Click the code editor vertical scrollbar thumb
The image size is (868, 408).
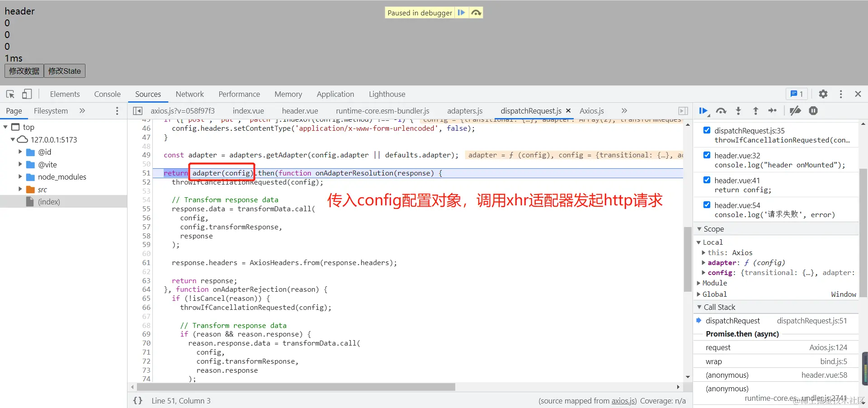pos(688,259)
